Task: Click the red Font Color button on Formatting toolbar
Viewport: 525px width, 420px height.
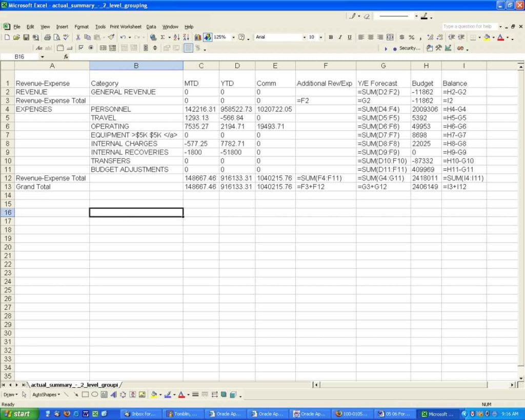Action: (x=500, y=37)
